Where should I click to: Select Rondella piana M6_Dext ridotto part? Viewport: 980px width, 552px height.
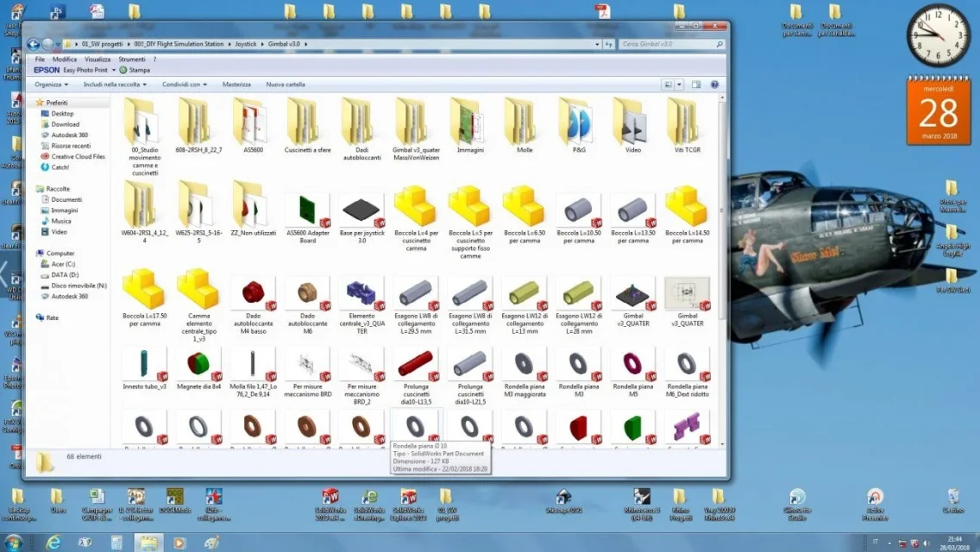[x=688, y=373]
